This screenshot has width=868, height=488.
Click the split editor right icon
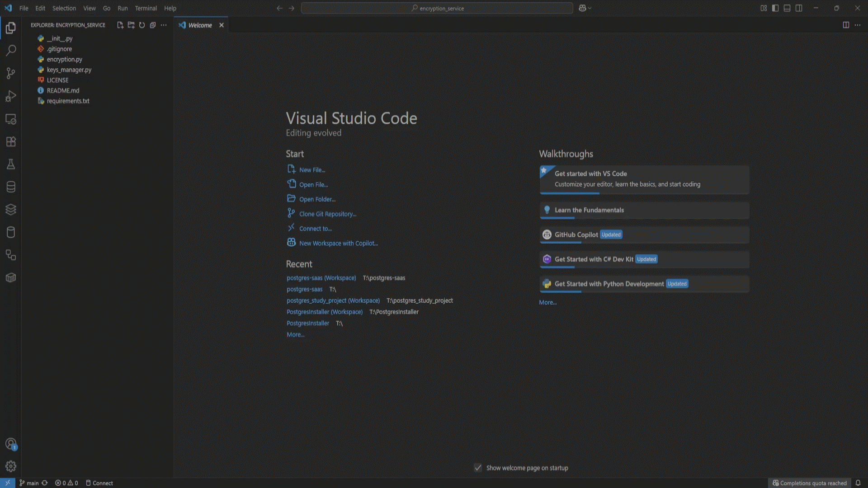tap(846, 25)
